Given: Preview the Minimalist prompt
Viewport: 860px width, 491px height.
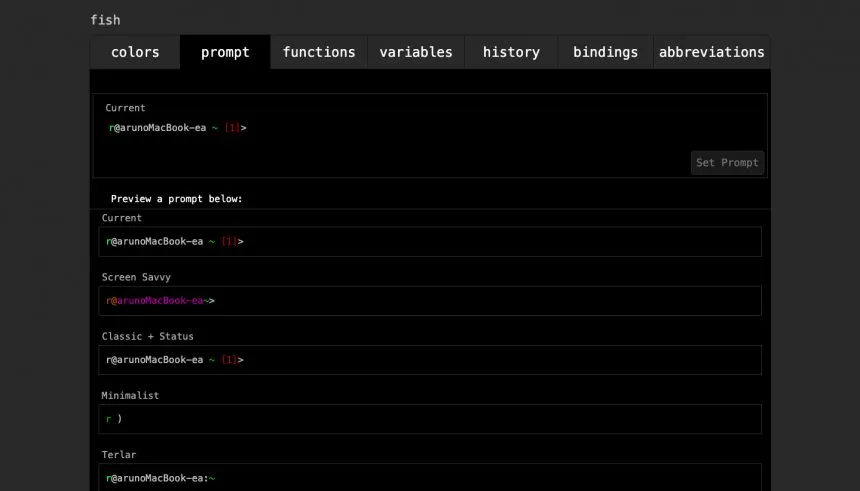Looking at the screenshot, I should point(430,419).
